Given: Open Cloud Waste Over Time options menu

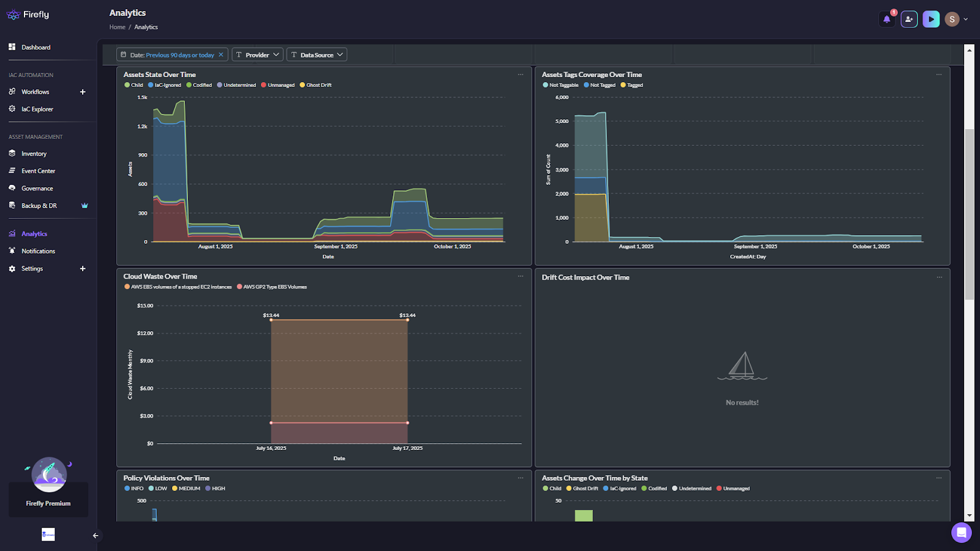Looking at the screenshot, I should (x=521, y=276).
